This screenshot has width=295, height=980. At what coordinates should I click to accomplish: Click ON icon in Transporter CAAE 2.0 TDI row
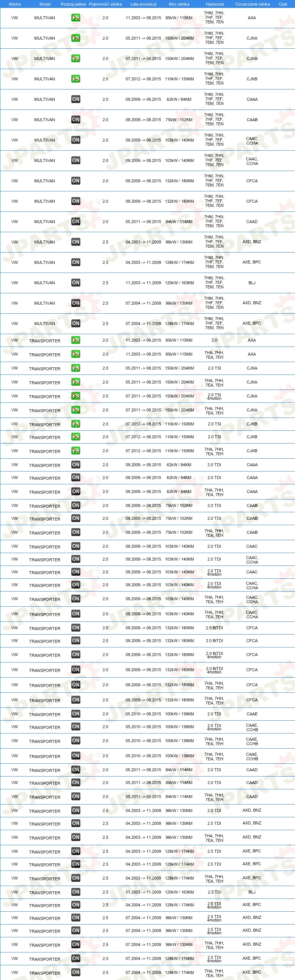(76, 714)
